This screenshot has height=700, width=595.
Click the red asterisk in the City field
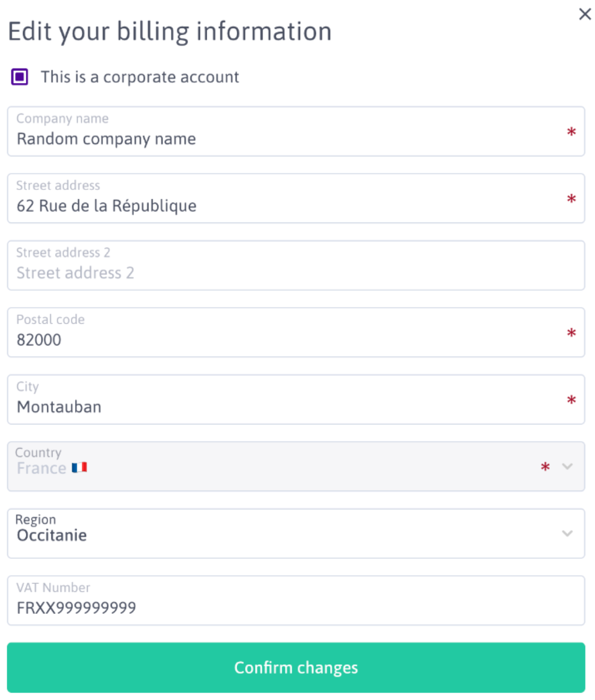click(x=571, y=400)
